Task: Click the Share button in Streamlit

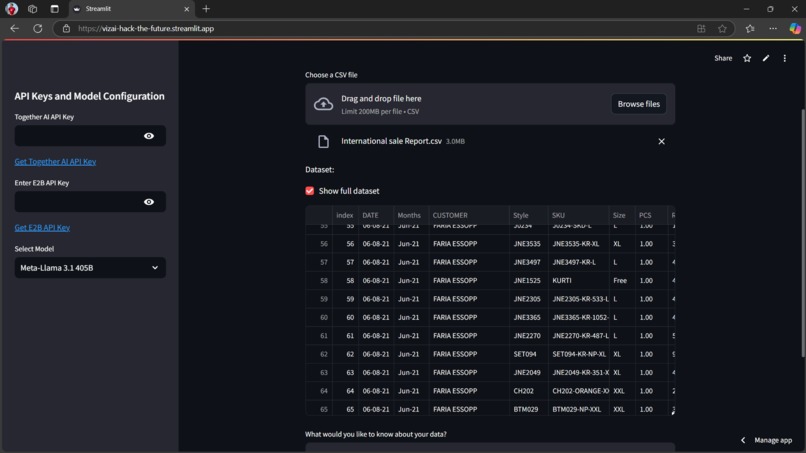Action: [723, 58]
